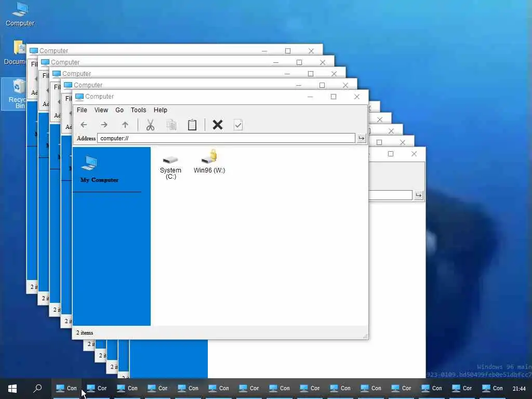Maximize the front Computer window

click(334, 97)
